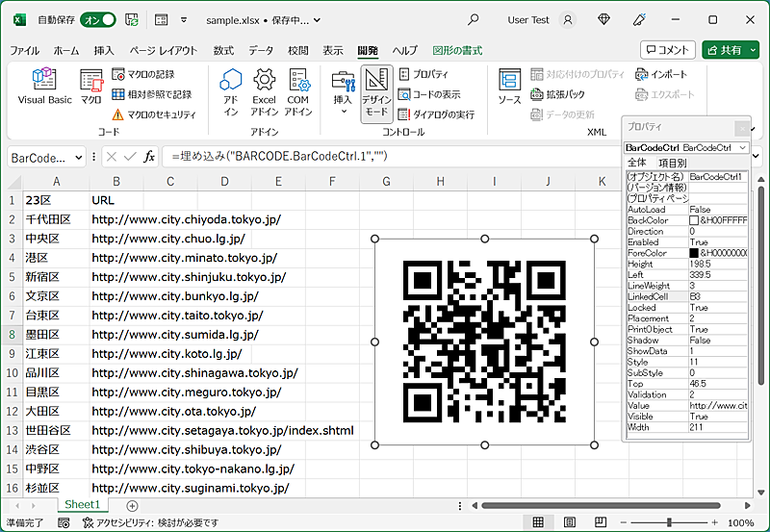Select the Visible property row
Screen dimensions: 770x532
pyautogui.click(x=687, y=417)
